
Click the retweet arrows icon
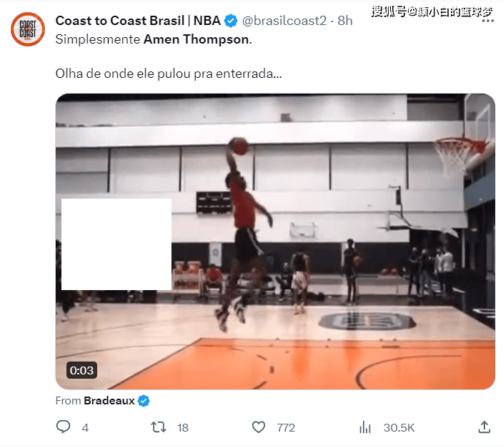(159, 427)
